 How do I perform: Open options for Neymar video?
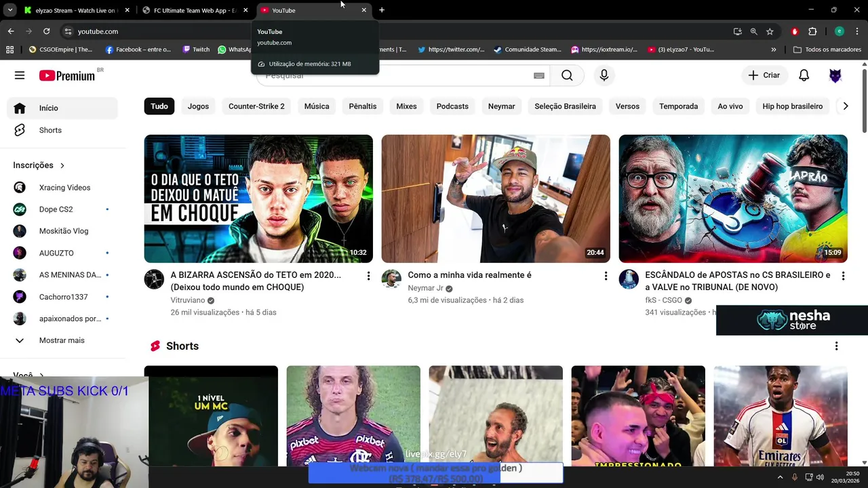(606, 276)
